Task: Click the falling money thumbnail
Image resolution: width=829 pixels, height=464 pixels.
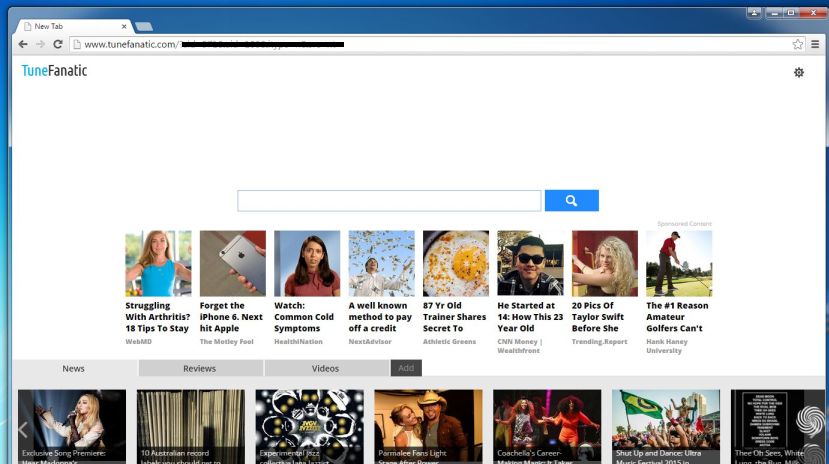Action: pos(382,263)
